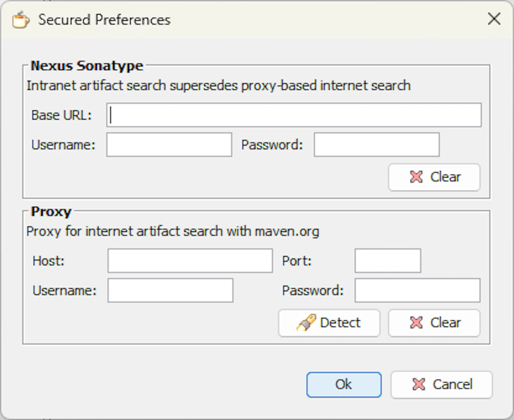Select the Nexus Sonatype Password field
The image size is (514, 420).
[x=377, y=145]
